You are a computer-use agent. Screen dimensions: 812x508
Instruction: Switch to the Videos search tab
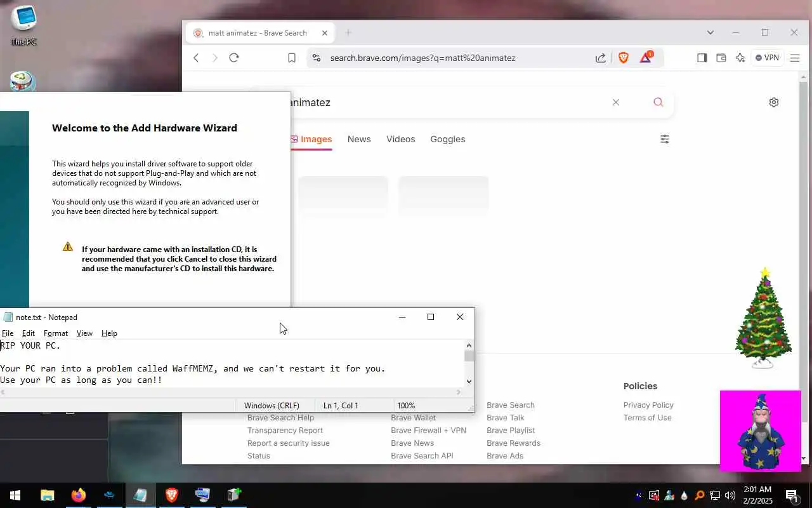click(401, 139)
